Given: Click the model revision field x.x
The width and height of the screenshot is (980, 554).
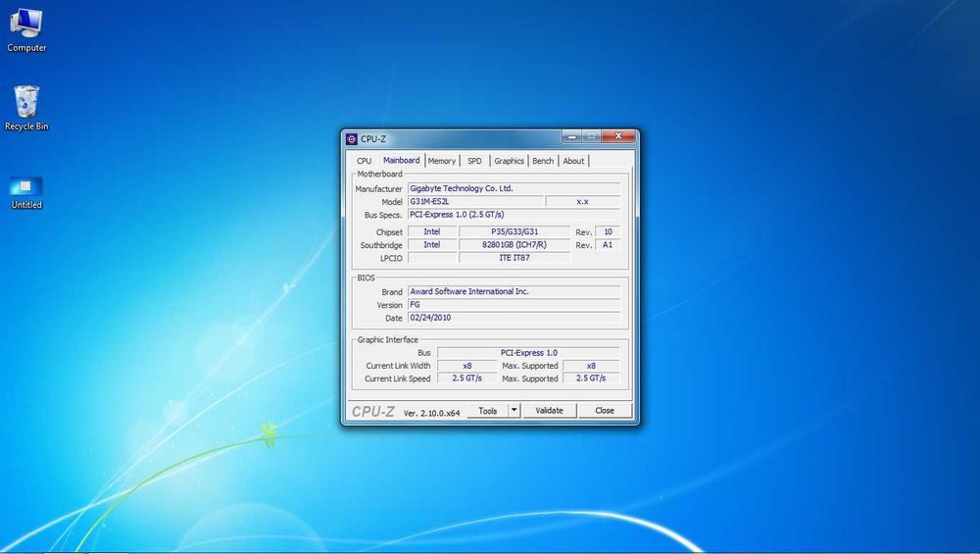Looking at the screenshot, I should (583, 201).
